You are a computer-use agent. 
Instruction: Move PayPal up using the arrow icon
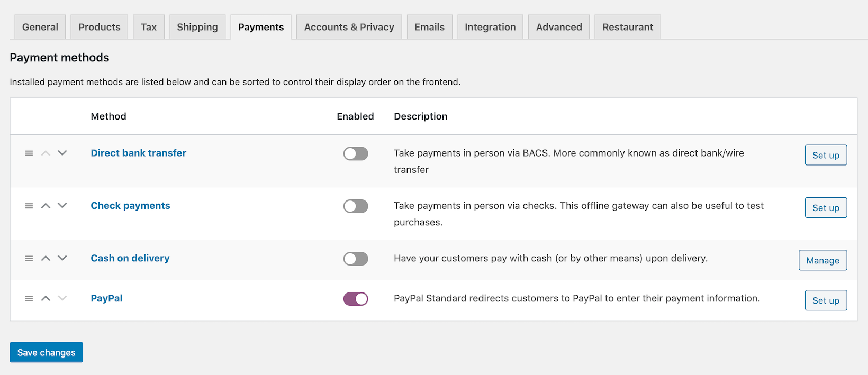click(x=46, y=298)
